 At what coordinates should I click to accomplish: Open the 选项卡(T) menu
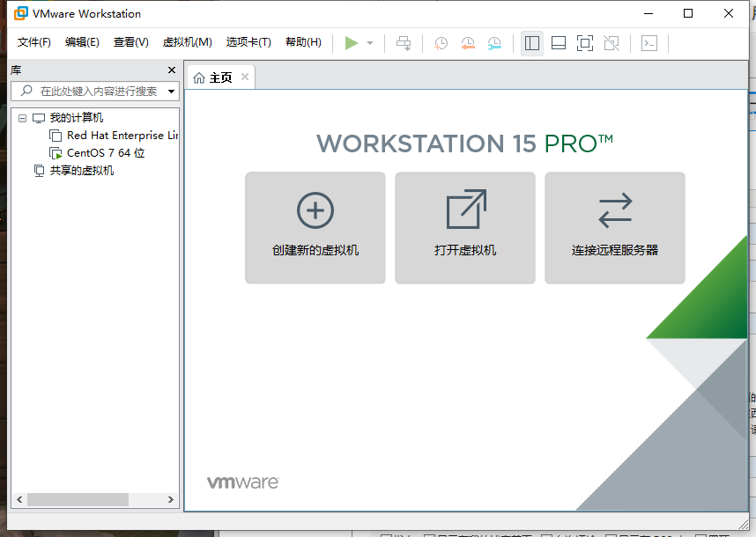click(x=248, y=42)
